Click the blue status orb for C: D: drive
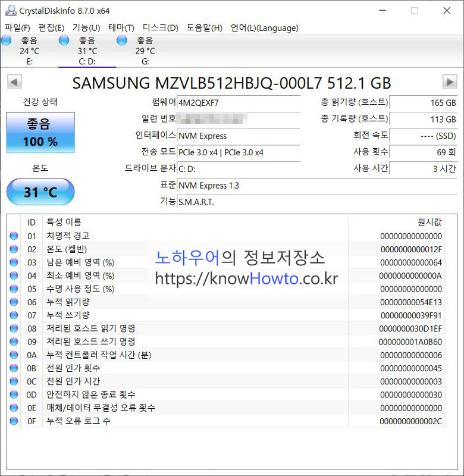 tap(64, 40)
